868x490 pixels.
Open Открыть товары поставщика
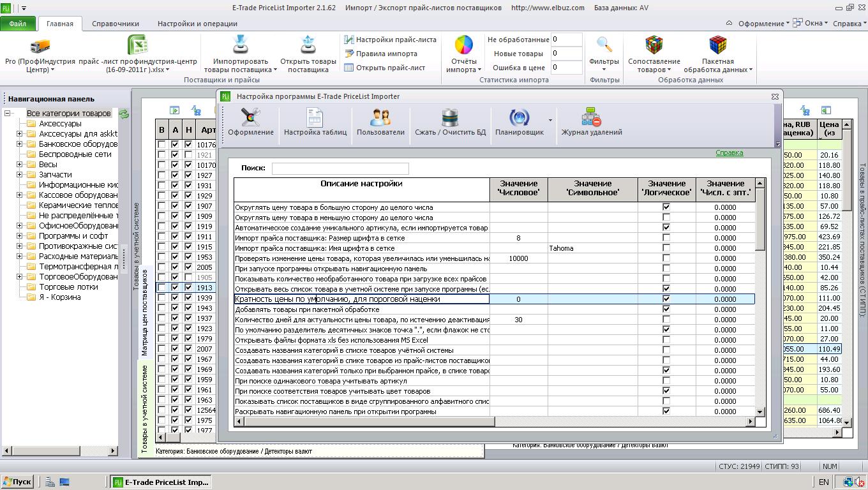[308, 53]
